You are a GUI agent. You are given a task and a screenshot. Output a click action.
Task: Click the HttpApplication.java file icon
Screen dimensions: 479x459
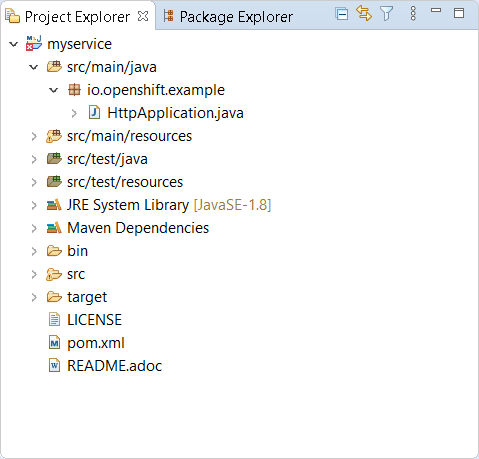pyautogui.click(x=94, y=113)
